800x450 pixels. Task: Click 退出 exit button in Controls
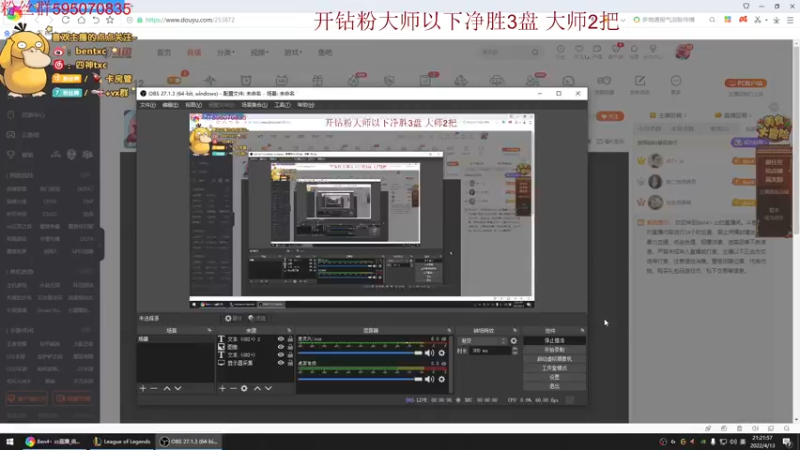[554, 386]
